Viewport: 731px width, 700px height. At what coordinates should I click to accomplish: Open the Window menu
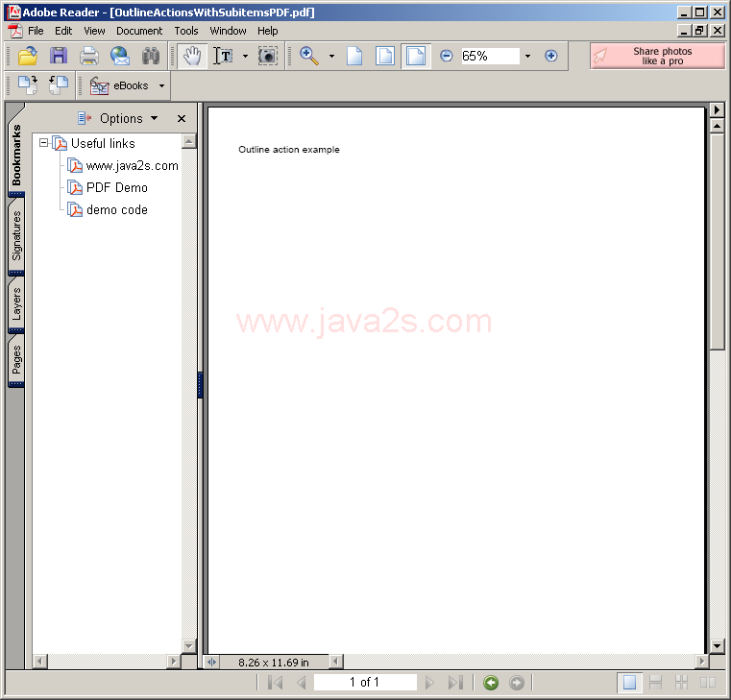pyautogui.click(x=228, y=31)
